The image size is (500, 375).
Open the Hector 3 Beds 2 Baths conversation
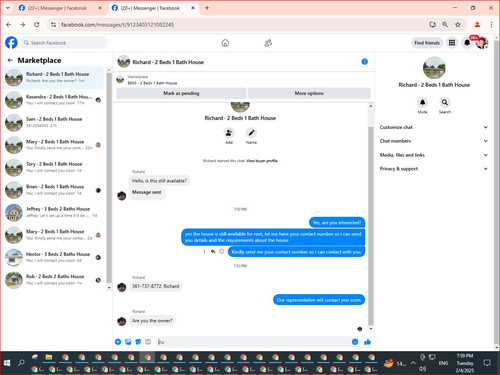click(53, 257)
